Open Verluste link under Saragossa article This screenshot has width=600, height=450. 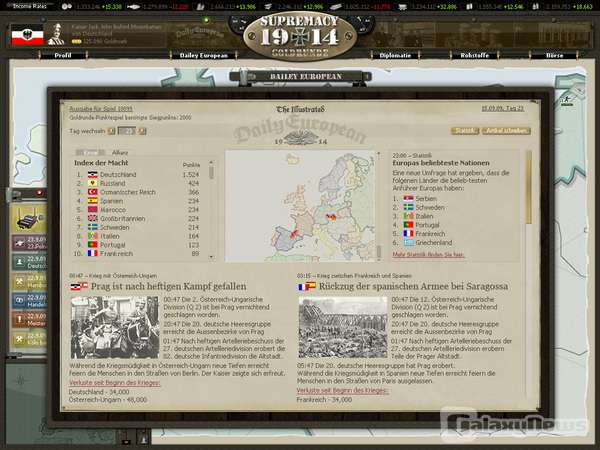[342, 390]
